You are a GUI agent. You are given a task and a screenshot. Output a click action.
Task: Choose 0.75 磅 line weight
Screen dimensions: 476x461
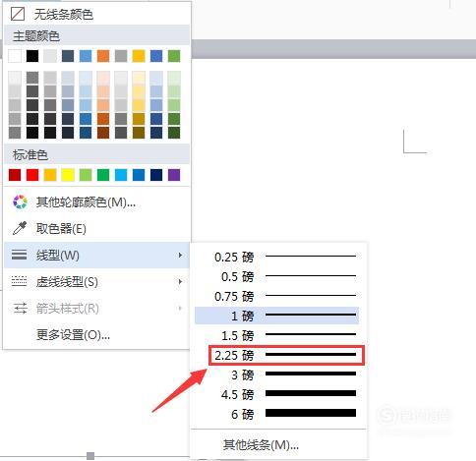tap(277, 296)
